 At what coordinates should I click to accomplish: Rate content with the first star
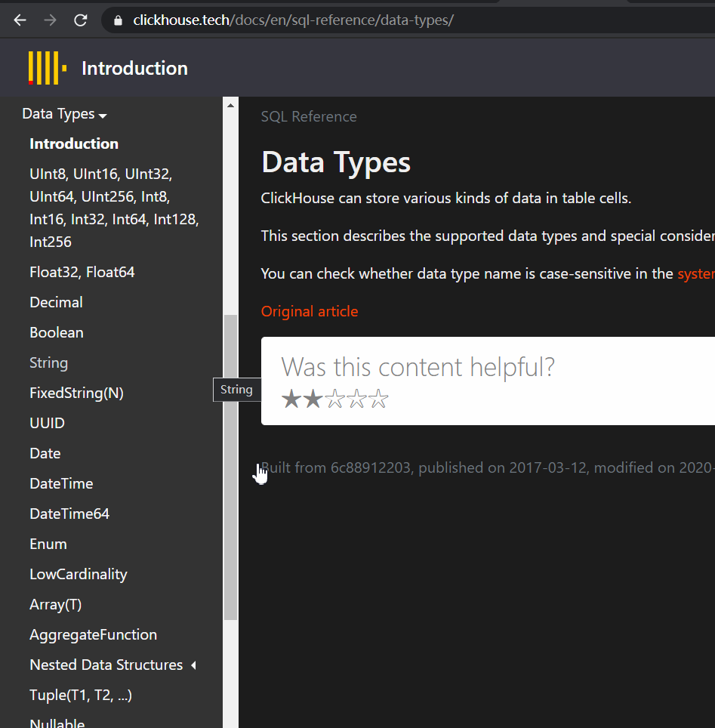click(x=291, y=399)
